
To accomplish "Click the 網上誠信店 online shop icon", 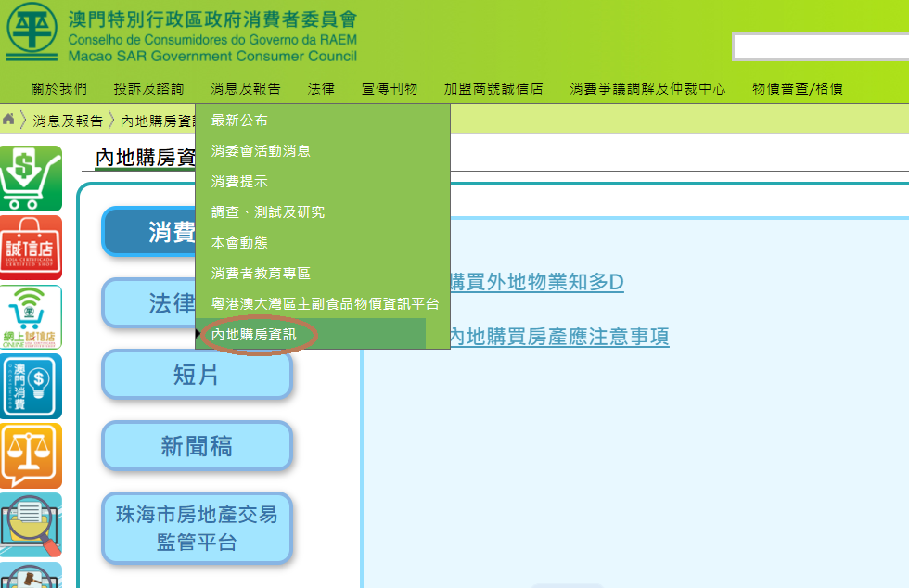I will tap(32, 317).
